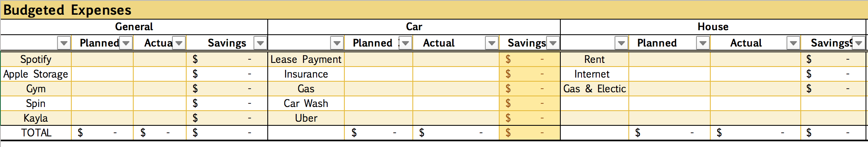Select the Savings cell in Uber row
868x147 pixels.
pyautogui.click(x=530, y=118)
